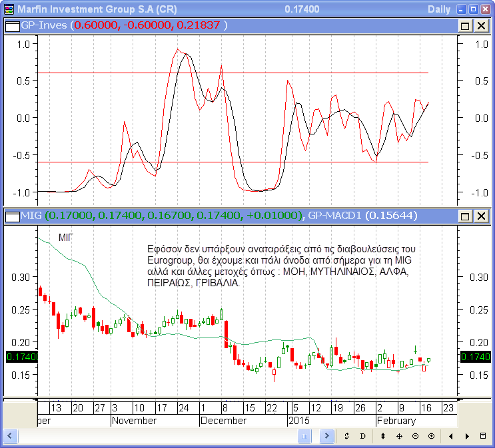Close the MIG price pane
This screenshot has height=448, width=495.
click(481, 216)
